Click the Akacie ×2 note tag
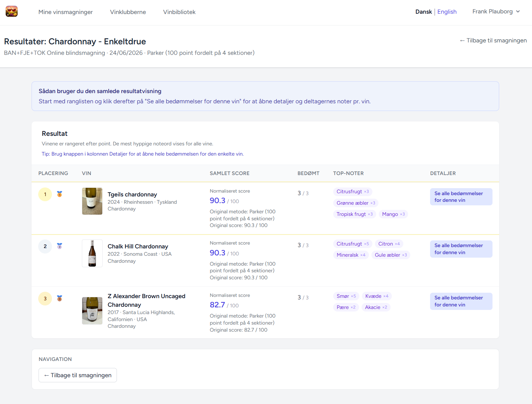The height and width of the screenshot is (404, 532). click(376, 307)
